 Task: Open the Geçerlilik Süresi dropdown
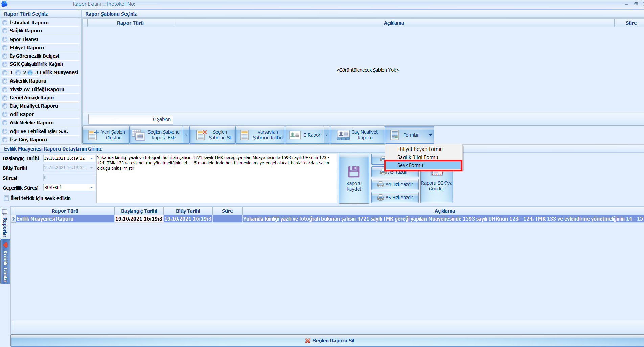91,188
